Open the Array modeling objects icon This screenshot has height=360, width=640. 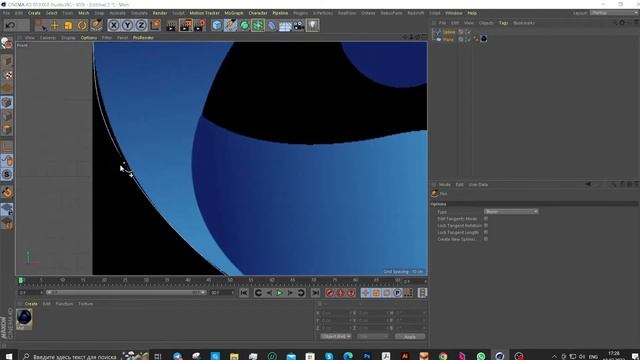coord(258,25)
